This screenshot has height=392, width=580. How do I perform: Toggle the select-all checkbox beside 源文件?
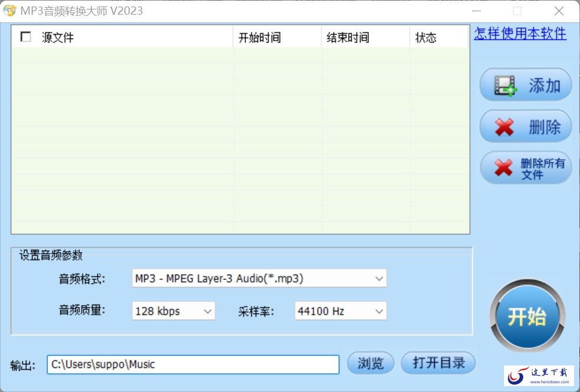click(26, 37)
